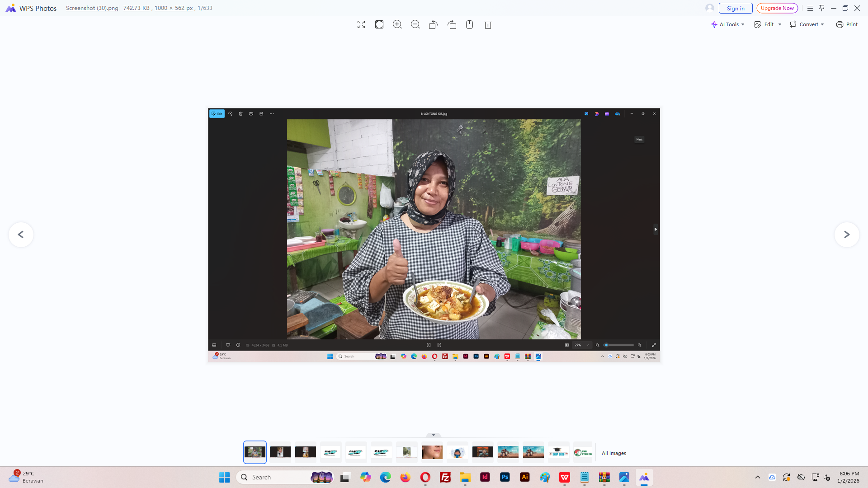Screen dimensions: 868x488
Task: Click the WPS Photos app logo
Action: coord(10,8)
